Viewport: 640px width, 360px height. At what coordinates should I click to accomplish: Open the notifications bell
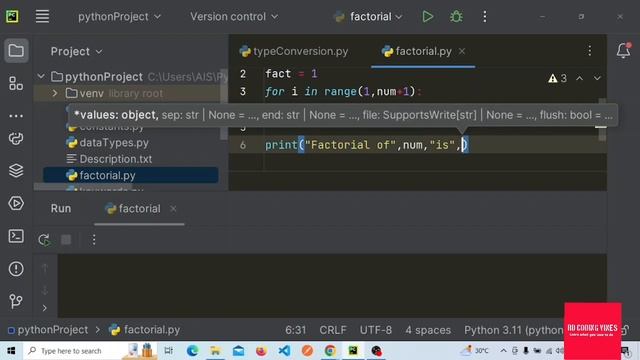[x=623, y=51]
